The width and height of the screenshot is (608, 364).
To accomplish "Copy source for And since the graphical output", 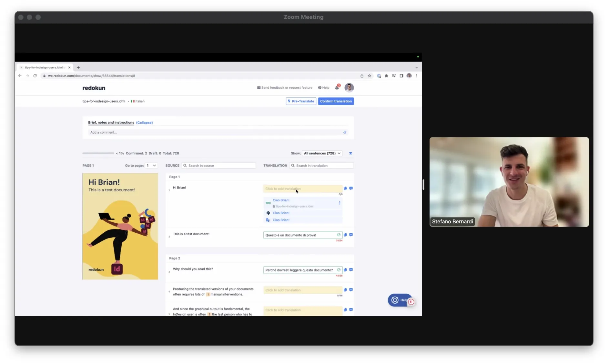I will coord(345,310).
